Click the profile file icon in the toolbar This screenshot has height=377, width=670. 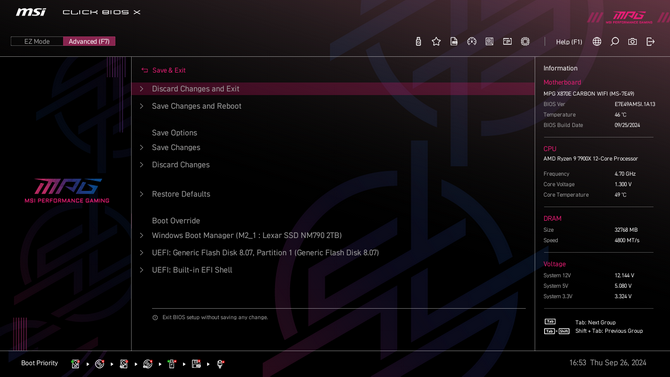pos(454,41)
